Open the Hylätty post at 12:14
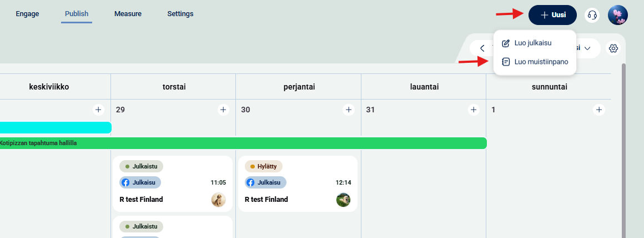644x238 pixels. [298, 184]
